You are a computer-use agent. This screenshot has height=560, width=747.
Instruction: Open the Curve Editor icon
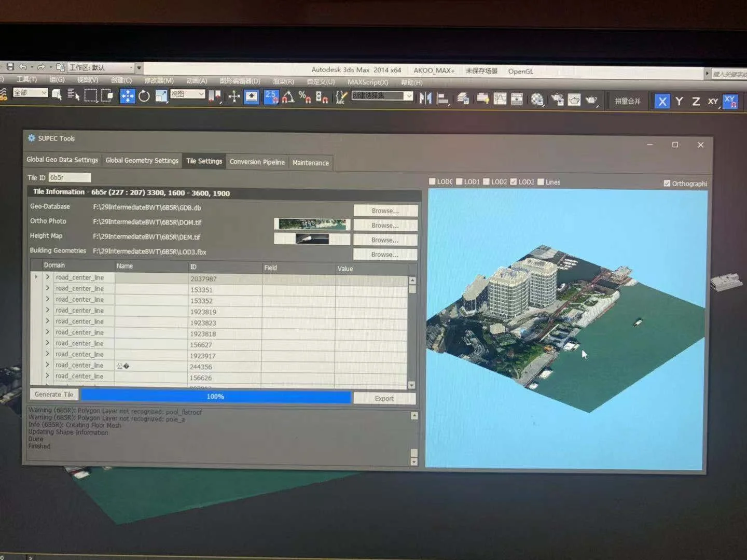[500, 99]
